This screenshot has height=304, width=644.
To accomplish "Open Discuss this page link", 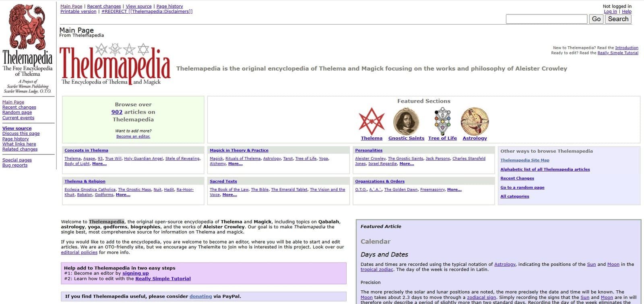I will [x=21, y=134].
